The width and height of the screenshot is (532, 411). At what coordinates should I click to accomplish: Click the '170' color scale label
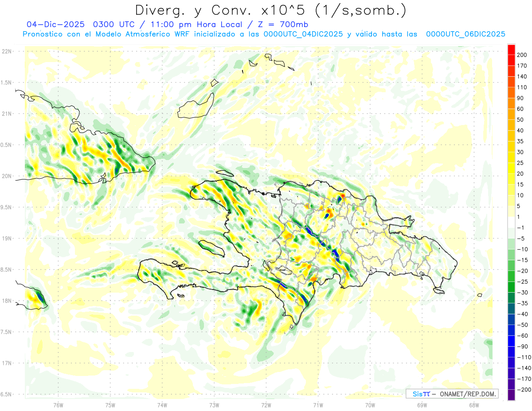click(523, 66)
